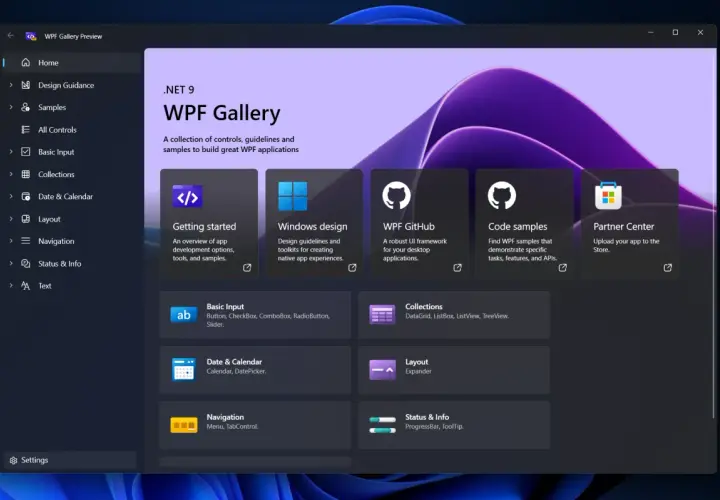Click the Settings gear icon
This screenshot has height=500, width=720.
coord(13,460)
